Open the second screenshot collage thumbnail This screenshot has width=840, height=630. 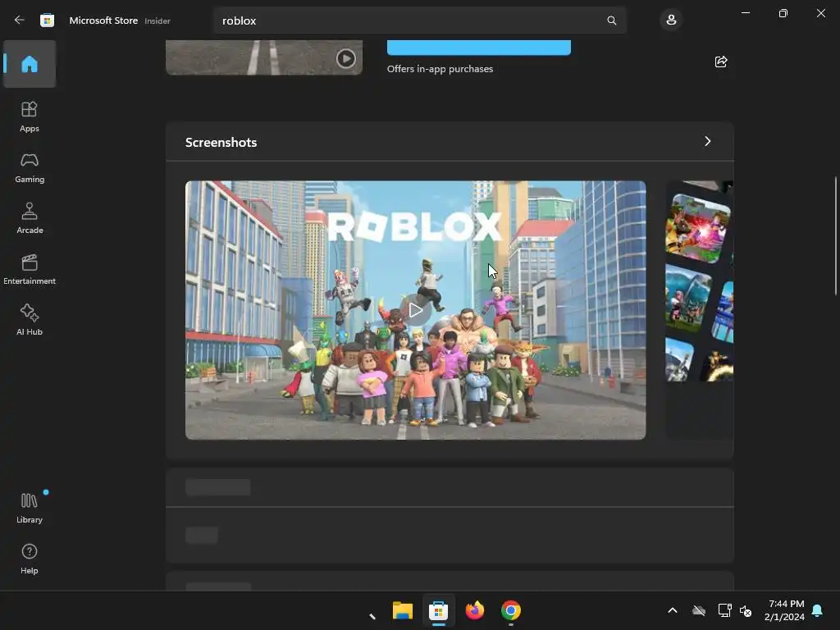[699, 310]
